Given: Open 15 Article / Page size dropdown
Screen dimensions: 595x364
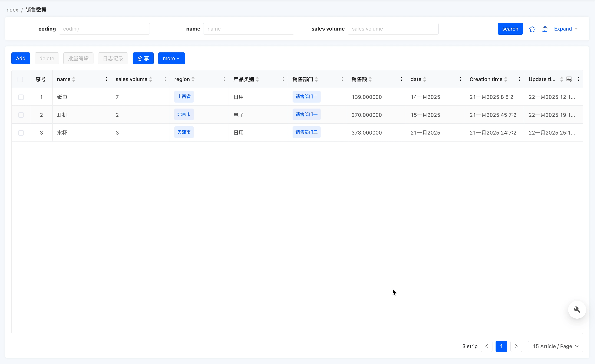Looking at the screenshot, I should click(555, 346).
